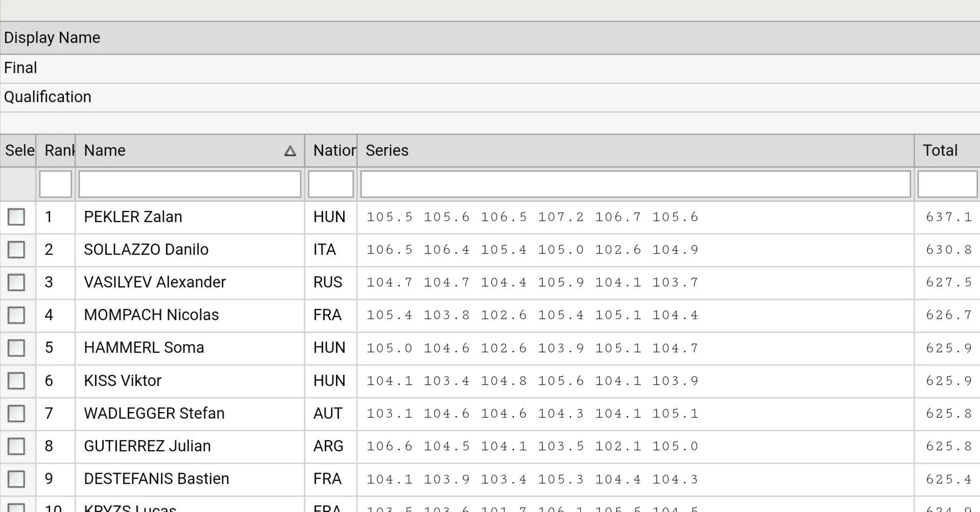Sort by the Total column header
Screen dimensions: 980x512
940,151
